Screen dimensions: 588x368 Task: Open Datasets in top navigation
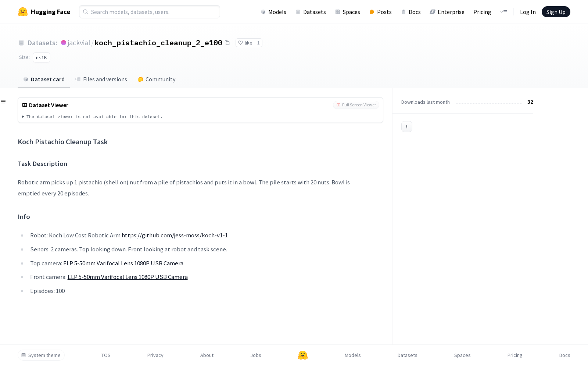(x=311, y=12)
